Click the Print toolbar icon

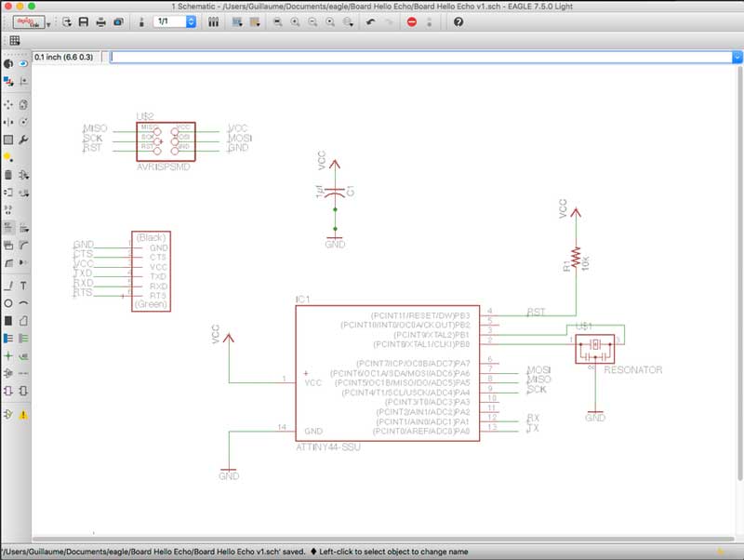(100, 21)
